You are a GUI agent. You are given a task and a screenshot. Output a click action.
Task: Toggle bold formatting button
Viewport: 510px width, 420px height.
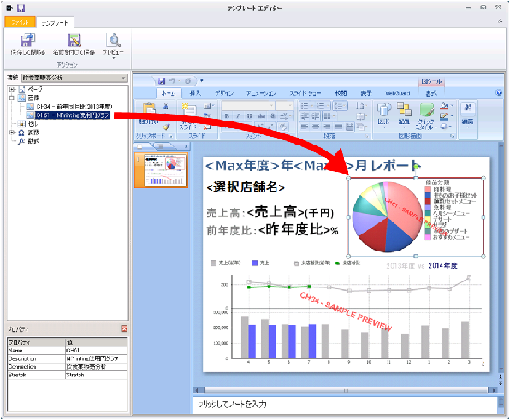(227, 116)
